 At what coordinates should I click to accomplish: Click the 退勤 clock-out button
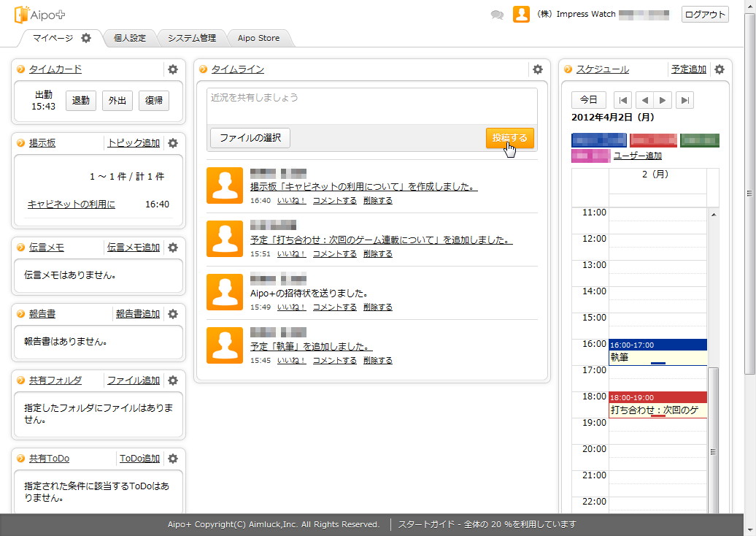click(80, 100)
